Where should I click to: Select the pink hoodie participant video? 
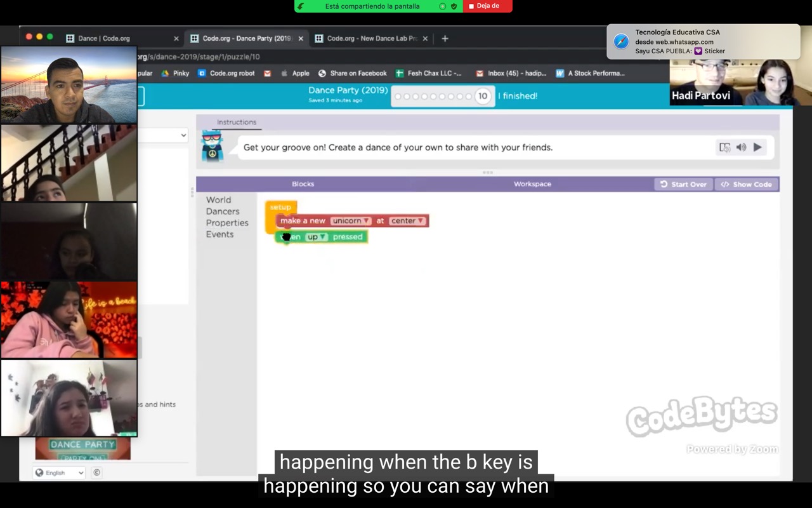(x=69, y=320)
